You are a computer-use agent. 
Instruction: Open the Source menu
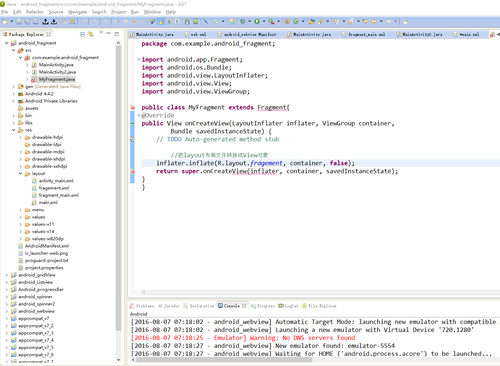(x=56, y=12)
